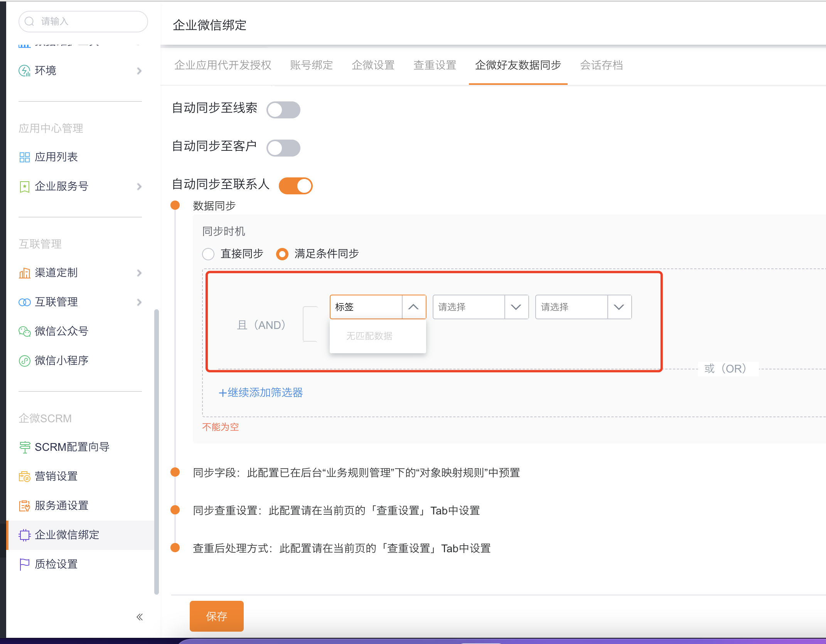Enable 自动同步至线索 toggle
The height and width of the screenshot is (644, 826).
(283, 110)
